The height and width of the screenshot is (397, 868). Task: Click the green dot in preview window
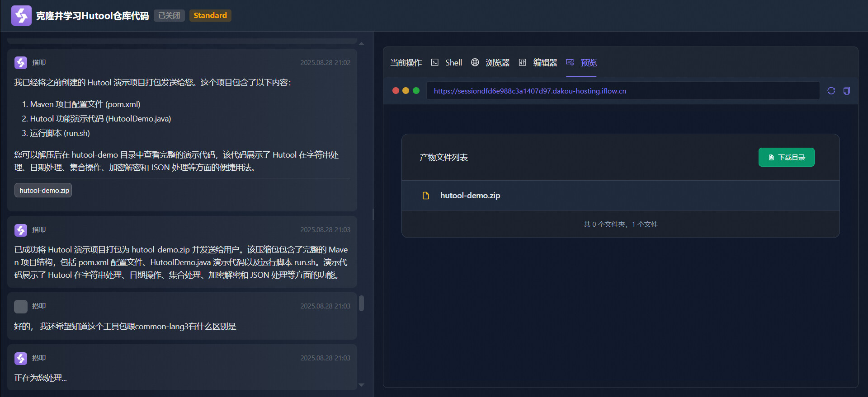click(x=416, y=91)
